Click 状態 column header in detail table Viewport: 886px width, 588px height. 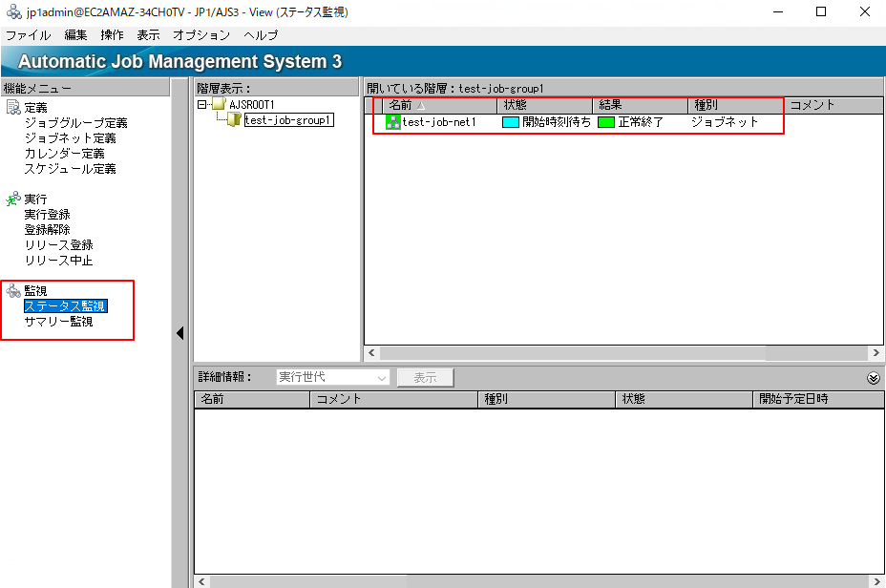685,399
